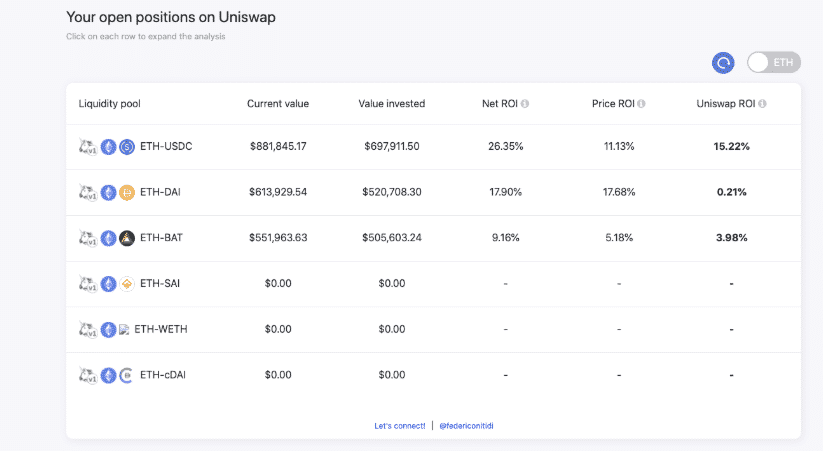This screenshot has width=823, height=451.
Task: Click the Uniswap v1 icon in ETH-DAI row
Action: [88, 193]
